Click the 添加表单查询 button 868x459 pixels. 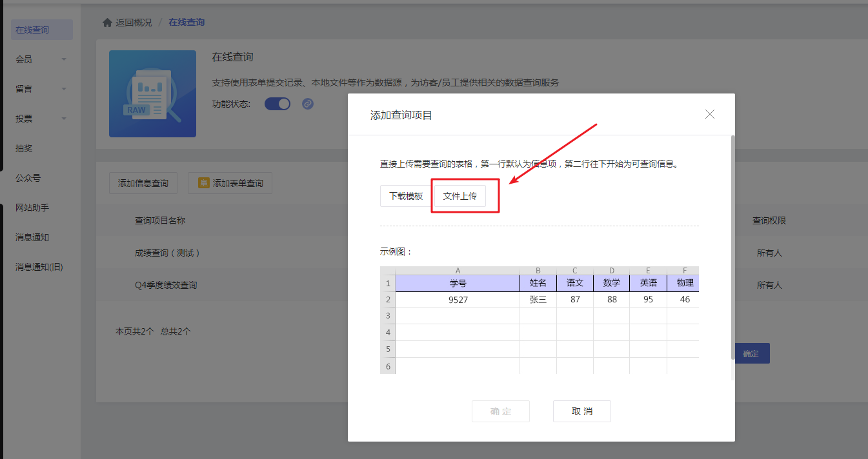pyautogui.click(x=230, y=183)
